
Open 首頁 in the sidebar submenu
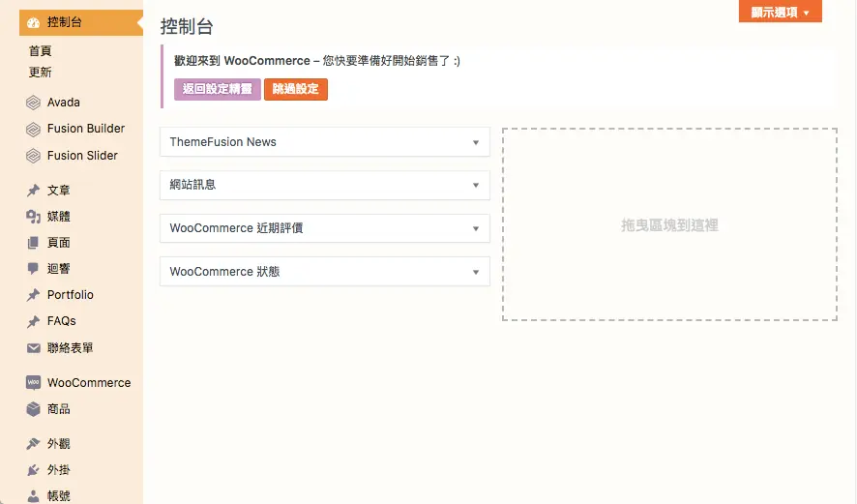pyautogui.click(x=41, y=51)
